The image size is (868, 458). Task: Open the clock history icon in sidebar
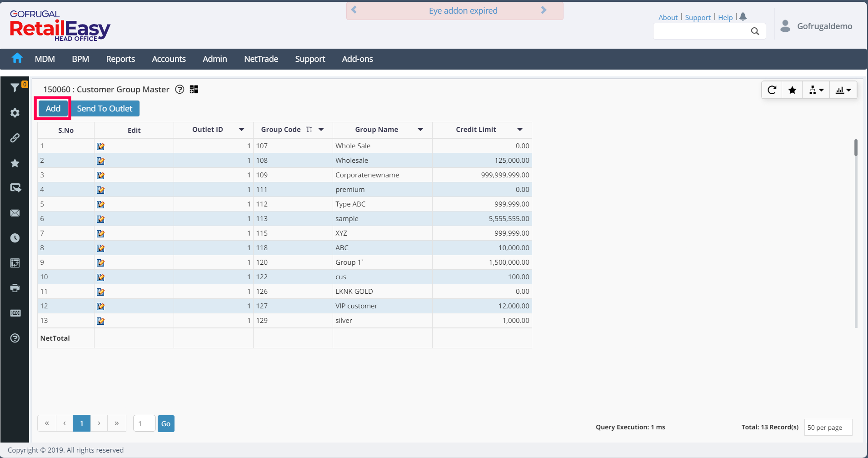pos(15,238)
